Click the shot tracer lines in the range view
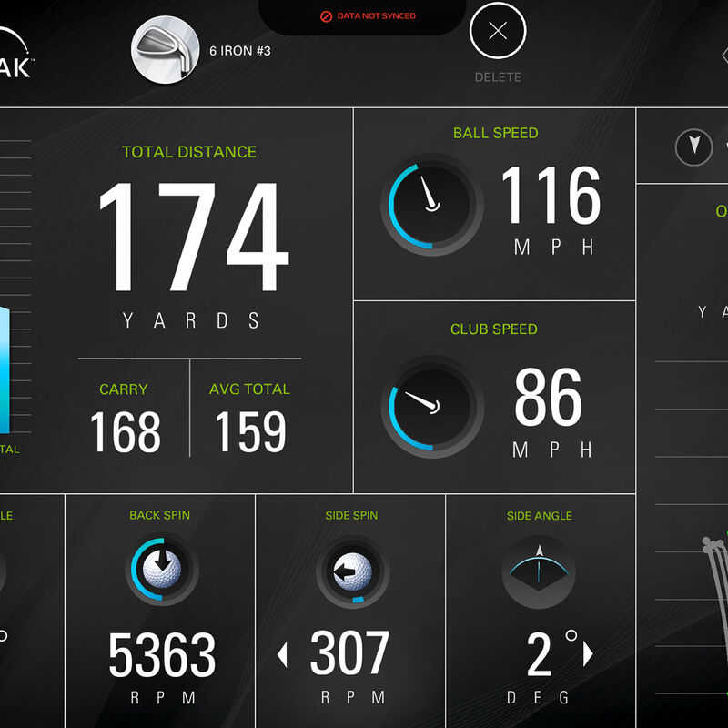This screenshot has height=728, width=728. (x=714, y=582)
